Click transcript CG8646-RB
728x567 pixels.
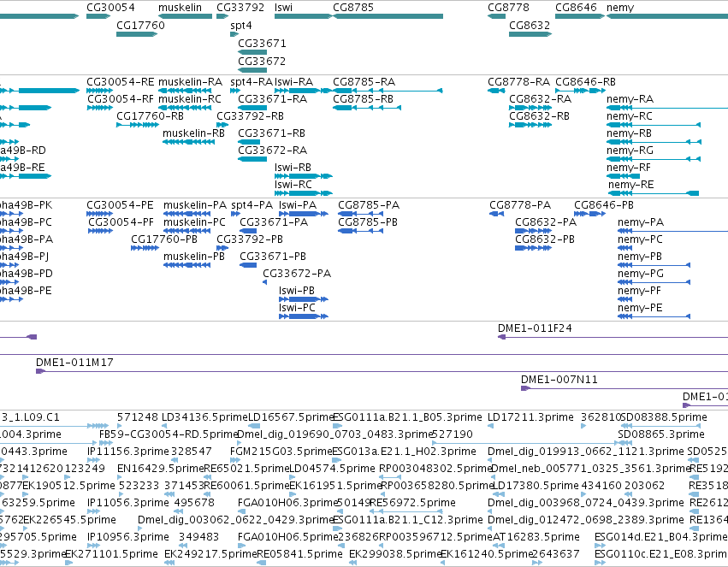585,82
